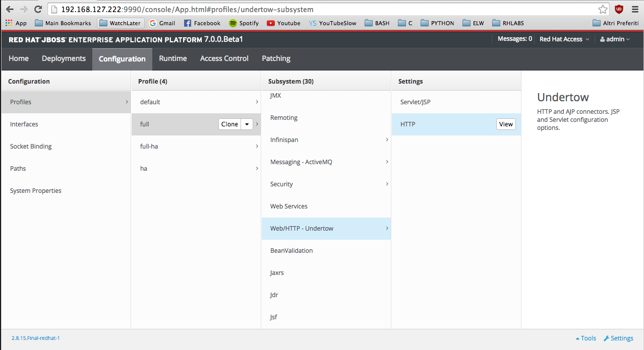Select the Jsf subsystem
Viewport: 644px width, 350px height.
tap(326, 317)
